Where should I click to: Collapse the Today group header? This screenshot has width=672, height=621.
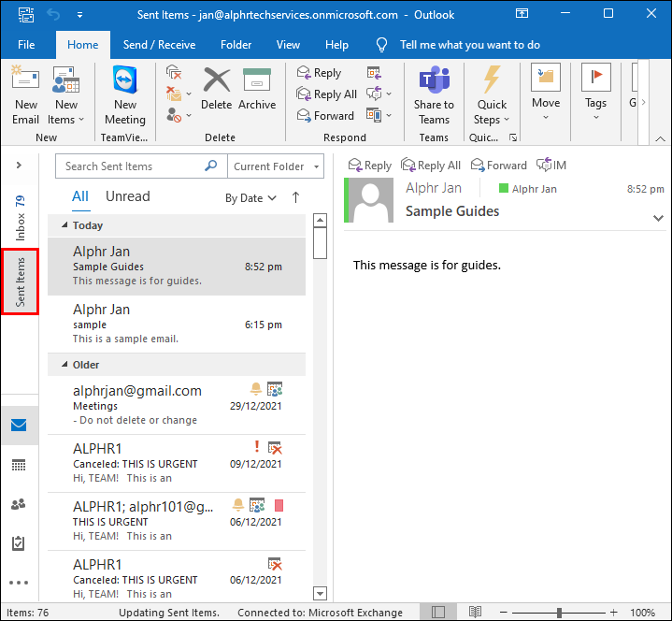pos(65,225)
